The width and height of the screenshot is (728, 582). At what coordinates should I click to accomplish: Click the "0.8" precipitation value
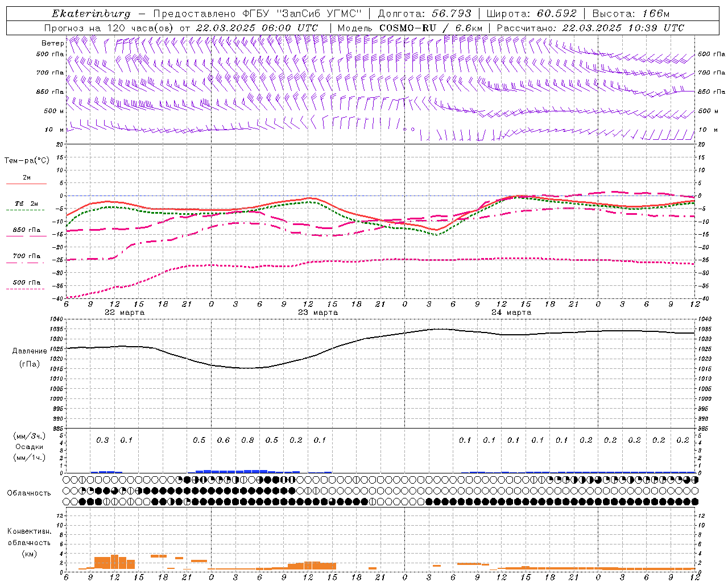tap(247, 440)
